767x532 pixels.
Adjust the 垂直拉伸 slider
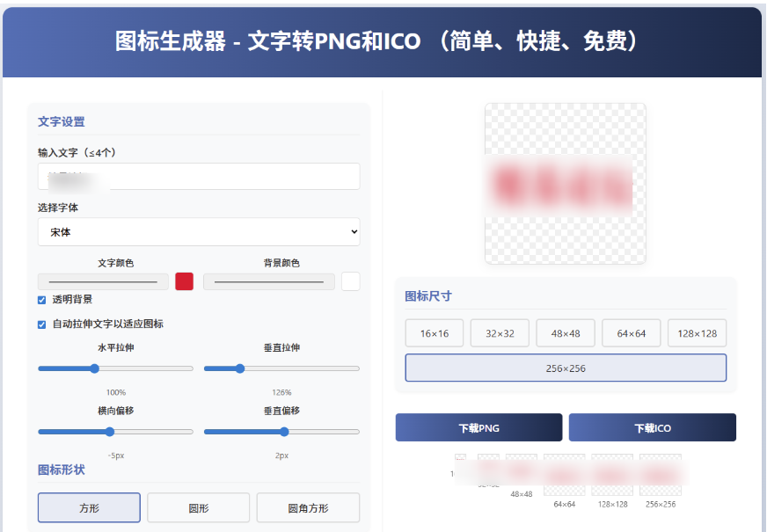239,368
